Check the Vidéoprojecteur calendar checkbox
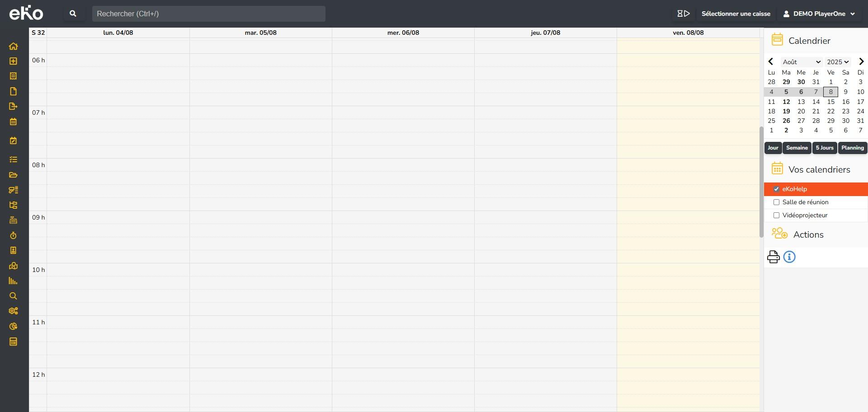The width and height of the screenshot is (868, 412). [x=776, y=215]
